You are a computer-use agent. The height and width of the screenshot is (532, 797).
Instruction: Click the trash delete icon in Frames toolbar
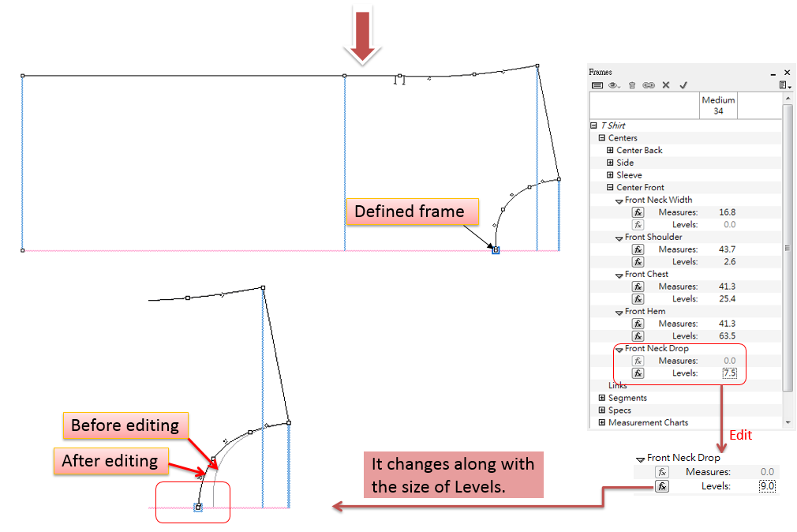point(632,85)
